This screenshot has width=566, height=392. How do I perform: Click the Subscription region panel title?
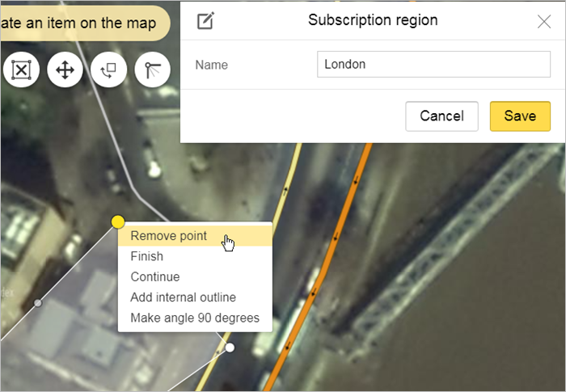click(373, 20)
